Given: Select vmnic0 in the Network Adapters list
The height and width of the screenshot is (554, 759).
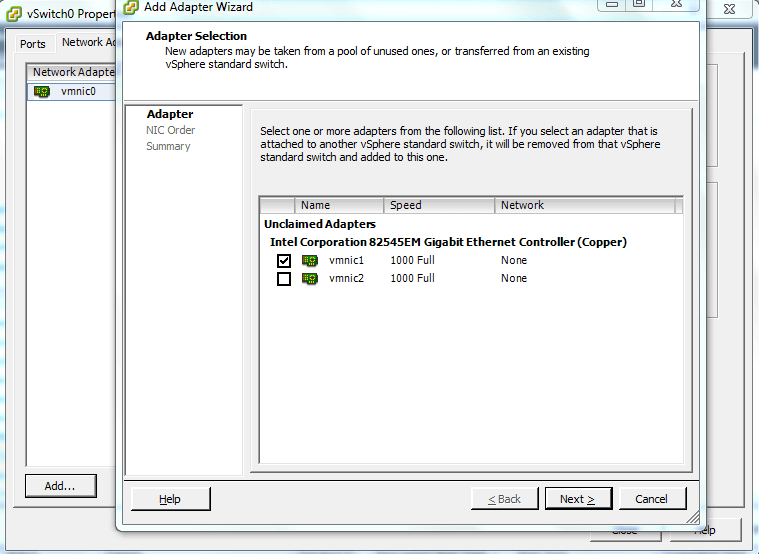Looking at the screenshot, I should coord(72,92).
